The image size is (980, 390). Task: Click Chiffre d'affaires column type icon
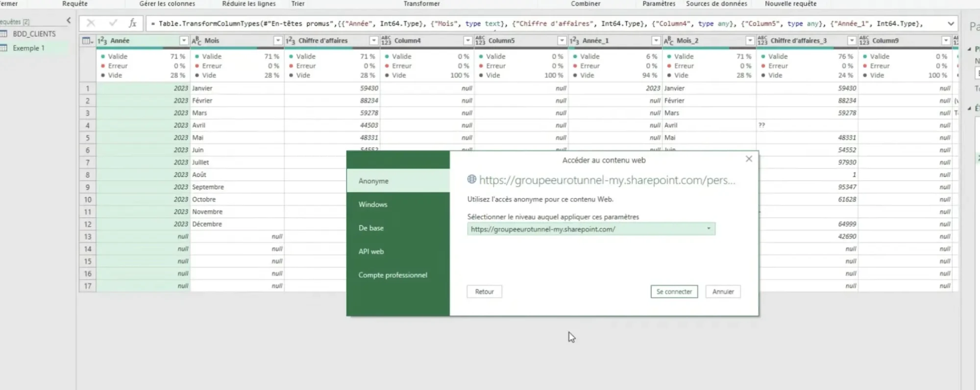(x=291, y=41)
